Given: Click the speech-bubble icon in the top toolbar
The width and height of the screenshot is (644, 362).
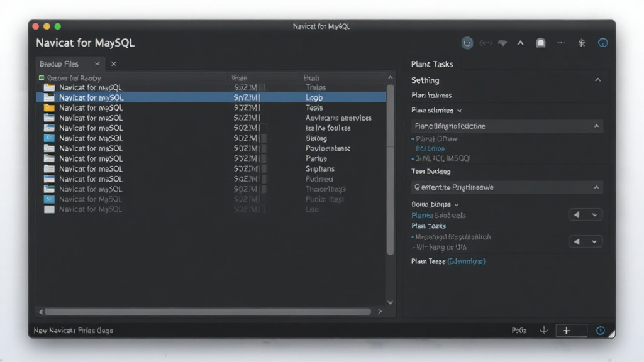Looking at the screenshot, I should pos(502,43).
